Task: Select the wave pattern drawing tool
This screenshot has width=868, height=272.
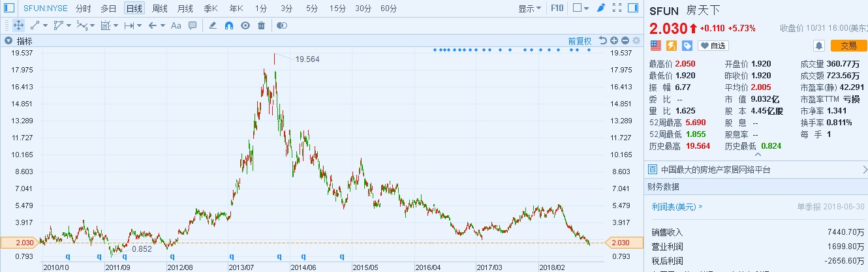Action: pyautogui.click(x=81, y=25)
